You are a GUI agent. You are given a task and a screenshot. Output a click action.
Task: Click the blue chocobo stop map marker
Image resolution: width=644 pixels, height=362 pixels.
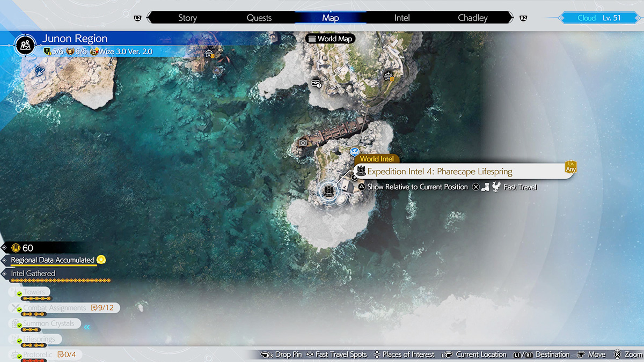(354, 152)
